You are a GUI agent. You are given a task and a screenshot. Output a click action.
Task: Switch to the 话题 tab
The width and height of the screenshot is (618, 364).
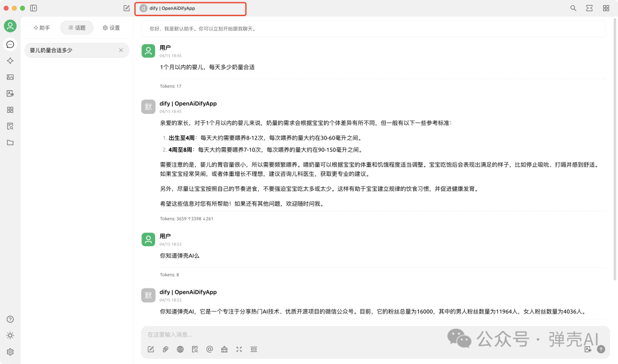pos(77,28)
